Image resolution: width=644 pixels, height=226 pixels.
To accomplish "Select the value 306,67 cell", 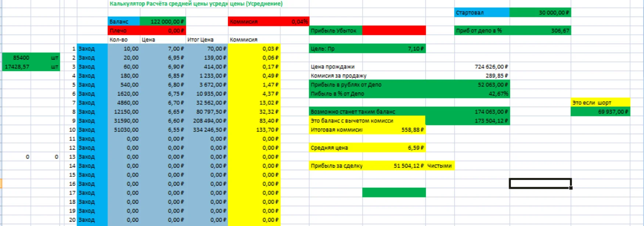I will coord(540,31).
